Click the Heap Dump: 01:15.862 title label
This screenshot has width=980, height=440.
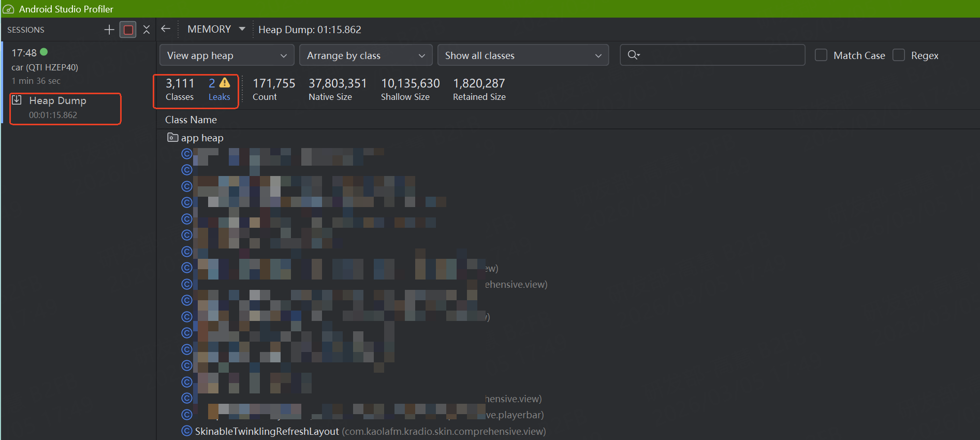(310, 30)
